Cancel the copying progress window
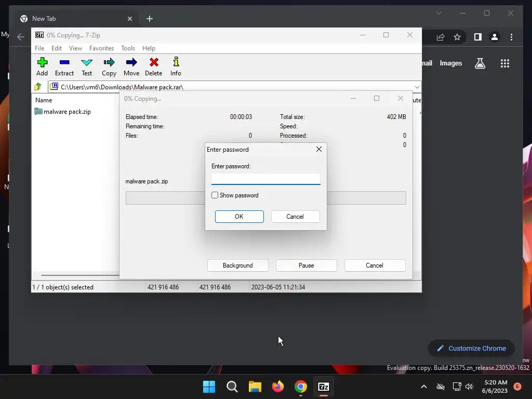The height and width of the screenshot is (399, 532). [375, 265]
